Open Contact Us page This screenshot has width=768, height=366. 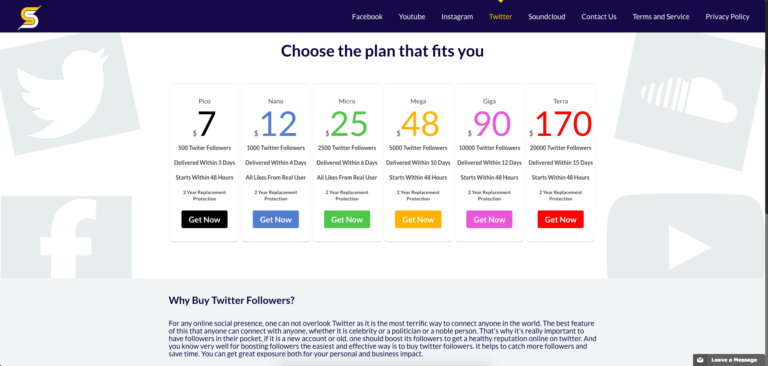tap(599, 17)
